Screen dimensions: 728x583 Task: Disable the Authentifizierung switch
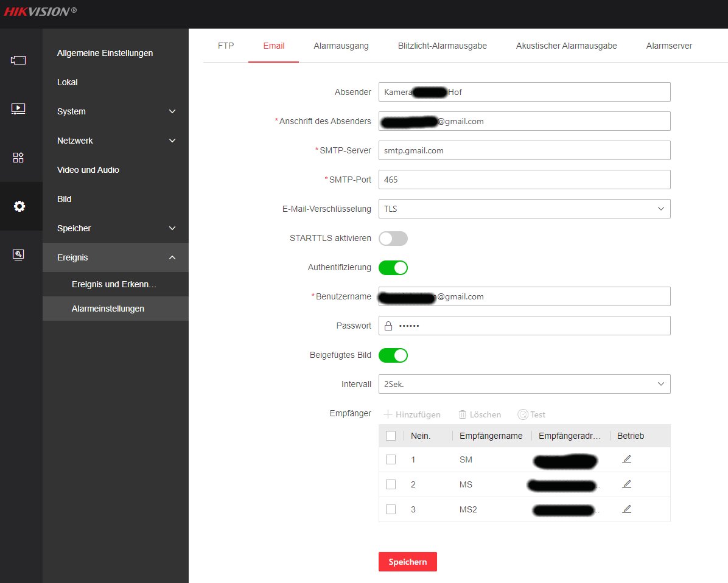[393, 268]
